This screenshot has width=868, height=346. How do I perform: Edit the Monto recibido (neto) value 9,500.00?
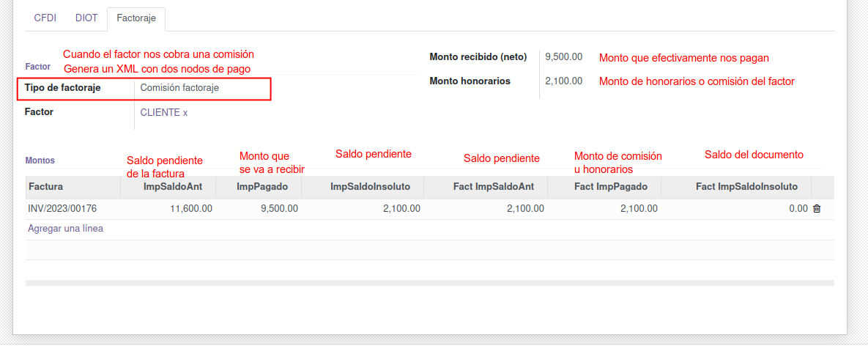[564, 57]
